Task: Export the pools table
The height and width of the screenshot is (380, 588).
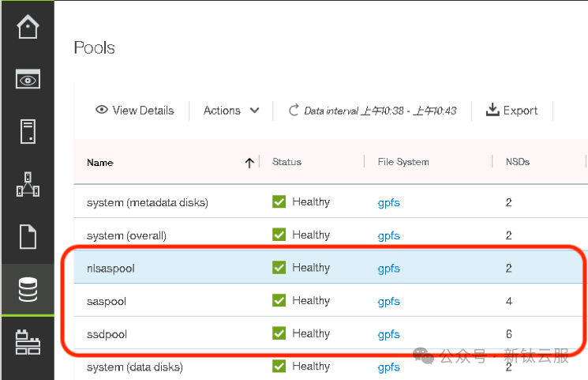Action: [512, 111]
